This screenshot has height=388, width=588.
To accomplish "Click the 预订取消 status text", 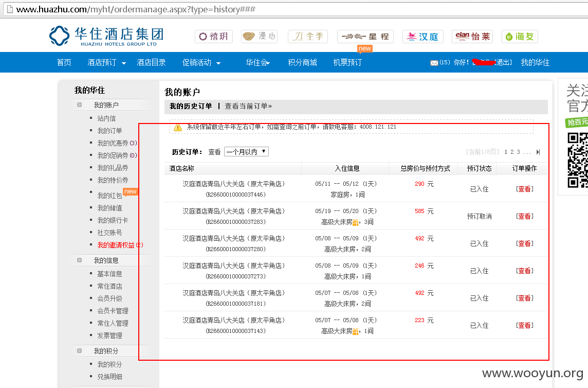I will (479, 216).
